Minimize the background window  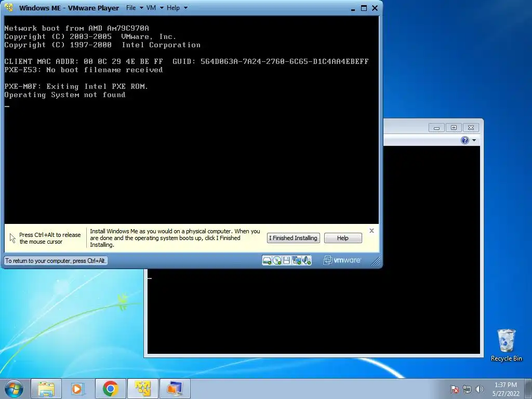point(436,128)
